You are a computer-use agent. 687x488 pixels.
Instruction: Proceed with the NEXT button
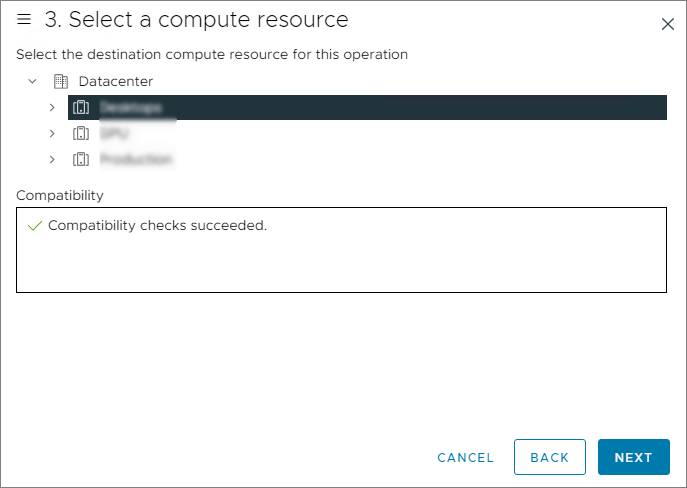[x=633, y=457]
